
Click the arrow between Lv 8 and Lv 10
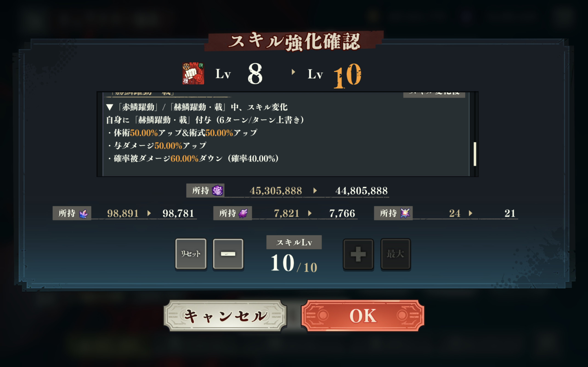tap(293, 72)
